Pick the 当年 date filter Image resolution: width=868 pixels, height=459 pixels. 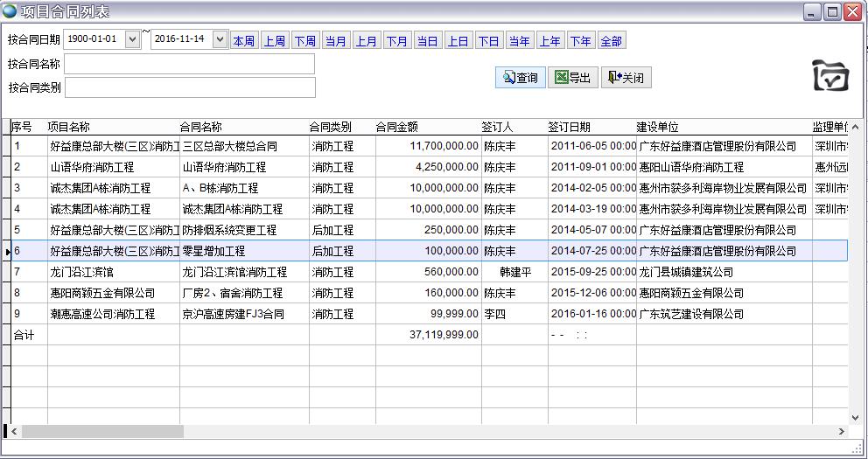pos(519,41)
